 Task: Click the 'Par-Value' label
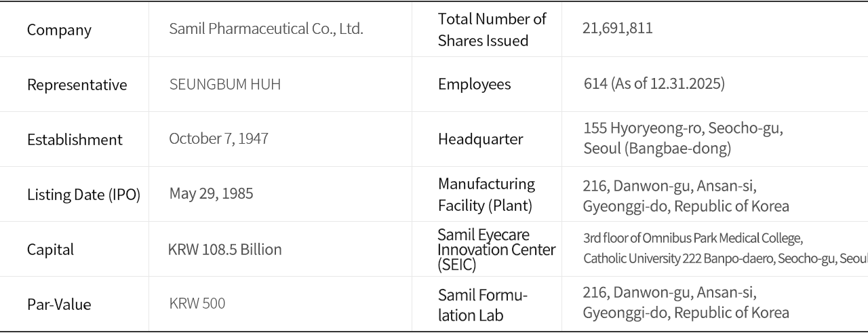[x=59, y=305]
